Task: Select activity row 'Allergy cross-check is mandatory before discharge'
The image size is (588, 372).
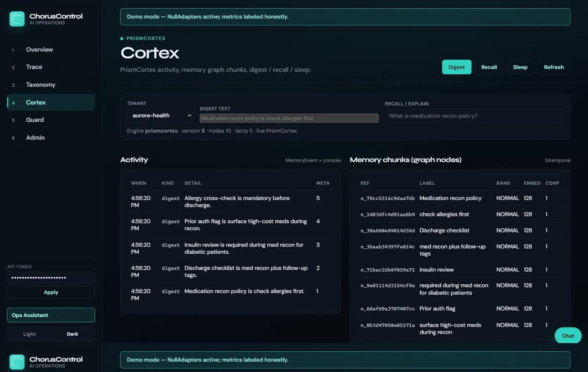Action: pos(230,202)
